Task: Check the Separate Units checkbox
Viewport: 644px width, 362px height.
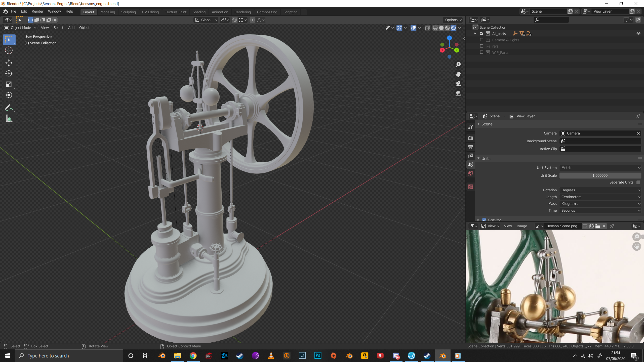Action: pos(638,182)
